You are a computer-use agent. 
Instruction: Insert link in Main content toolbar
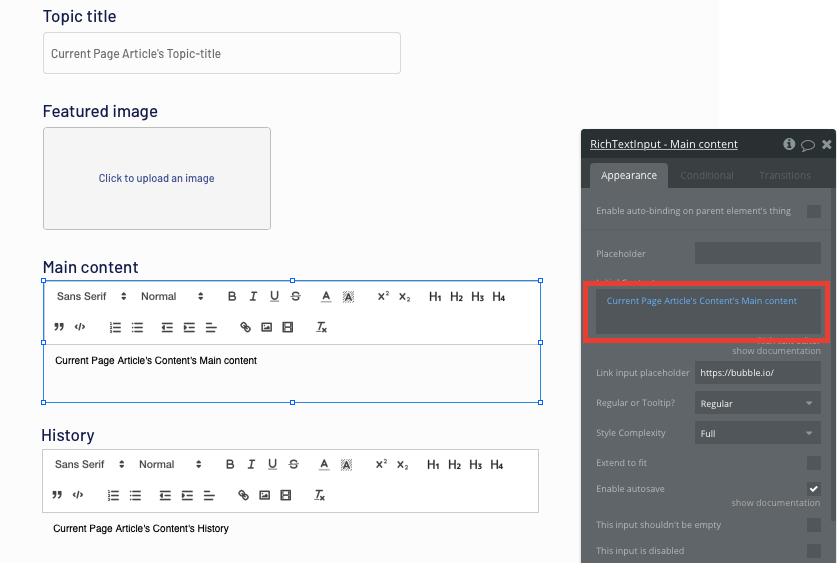pyautogui.click(x=246, y=327)
